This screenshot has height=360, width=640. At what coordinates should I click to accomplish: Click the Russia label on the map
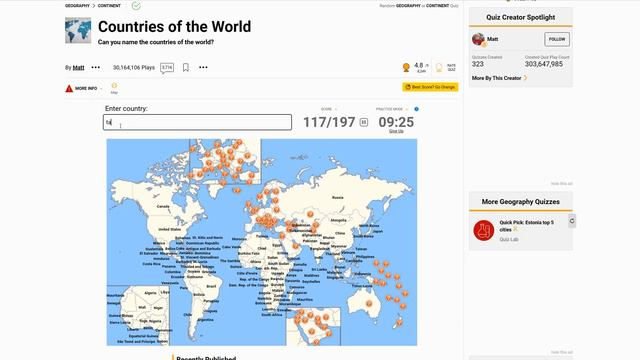coord(338,198)
